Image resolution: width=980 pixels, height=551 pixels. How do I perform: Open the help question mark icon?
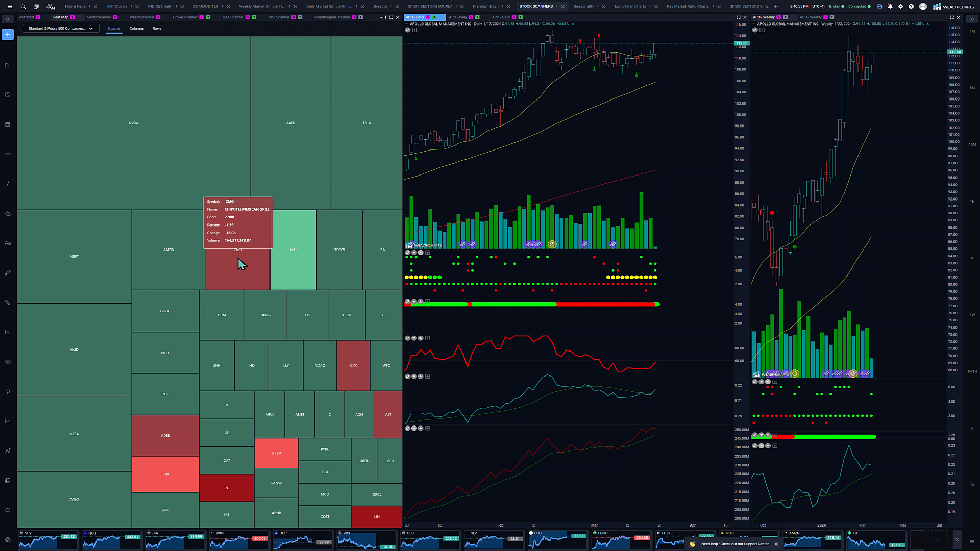(911, 7)
